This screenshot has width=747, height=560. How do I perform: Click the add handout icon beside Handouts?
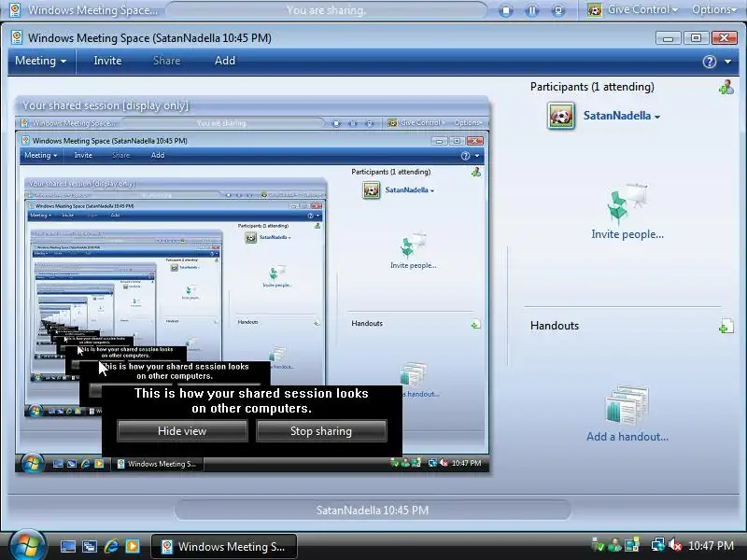[x=726, y=326]
